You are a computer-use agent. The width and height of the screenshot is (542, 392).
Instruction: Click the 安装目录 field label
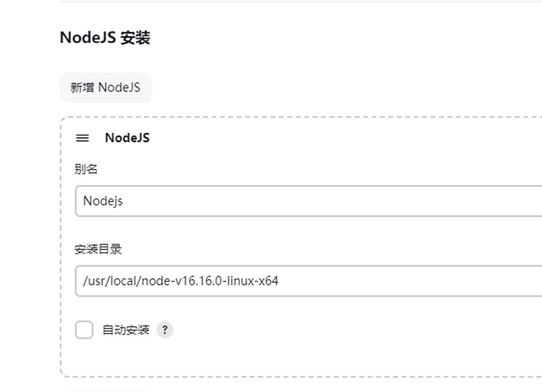tap(98, 249)
